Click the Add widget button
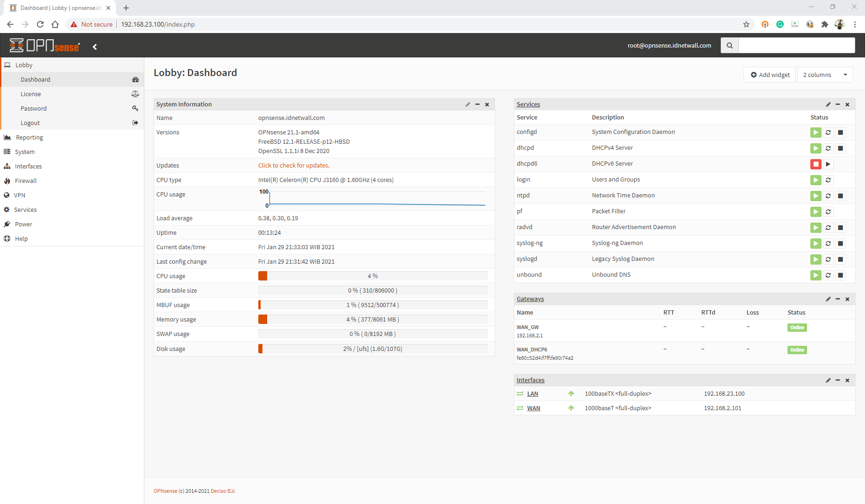The image size is (865, 504). click(769, 75)
